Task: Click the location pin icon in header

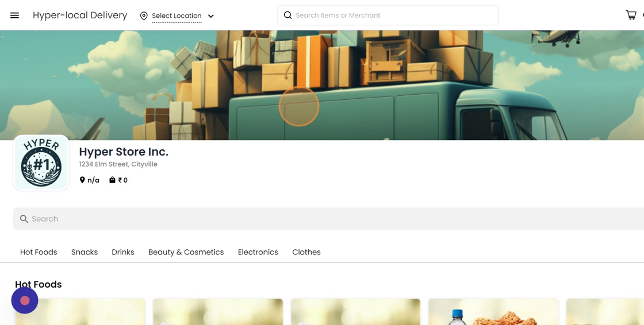Action: click(x=144, y=16)
